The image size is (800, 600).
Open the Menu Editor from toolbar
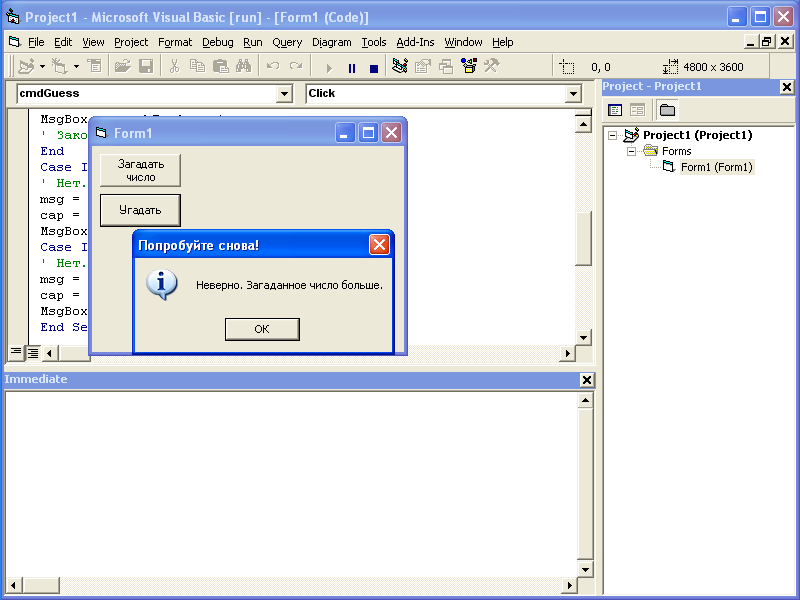(94, 66)
